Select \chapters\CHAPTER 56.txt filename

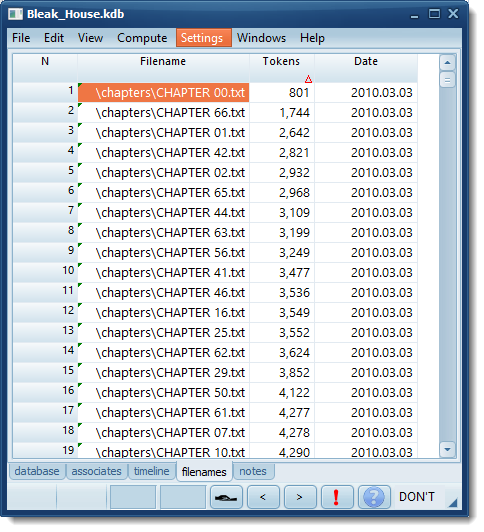163,253
